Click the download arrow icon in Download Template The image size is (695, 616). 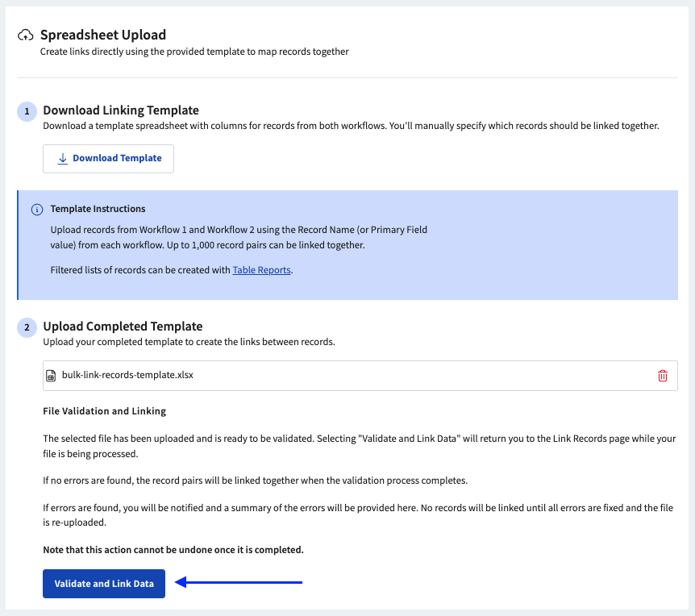pos(63,159)
